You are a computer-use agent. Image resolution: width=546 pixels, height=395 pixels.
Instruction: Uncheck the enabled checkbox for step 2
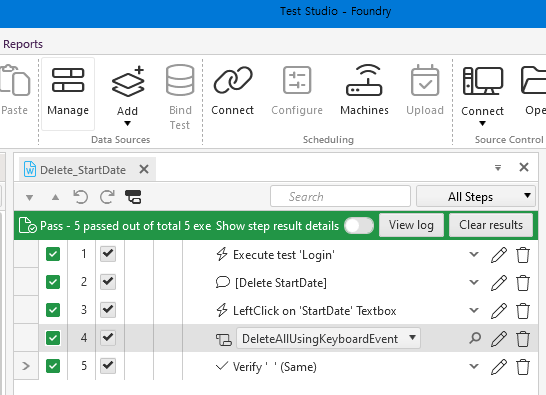(x=108, y=282)
